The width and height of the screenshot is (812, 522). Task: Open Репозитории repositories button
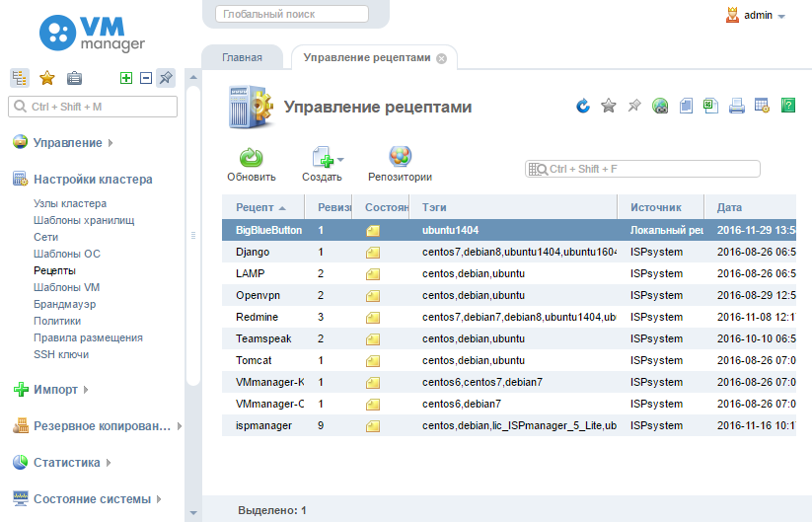pos(400,165)
